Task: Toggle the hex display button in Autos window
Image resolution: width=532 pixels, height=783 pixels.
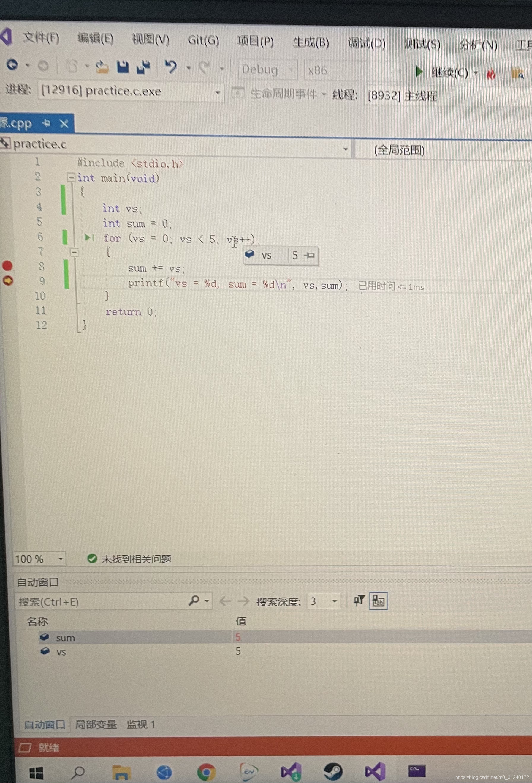Action: pos(379,601)
